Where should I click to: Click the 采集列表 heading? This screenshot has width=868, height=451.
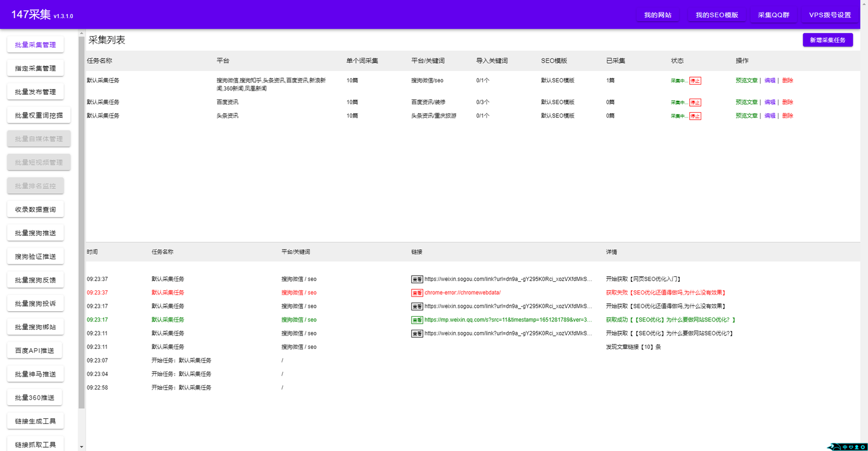click(x=107, y=40)
